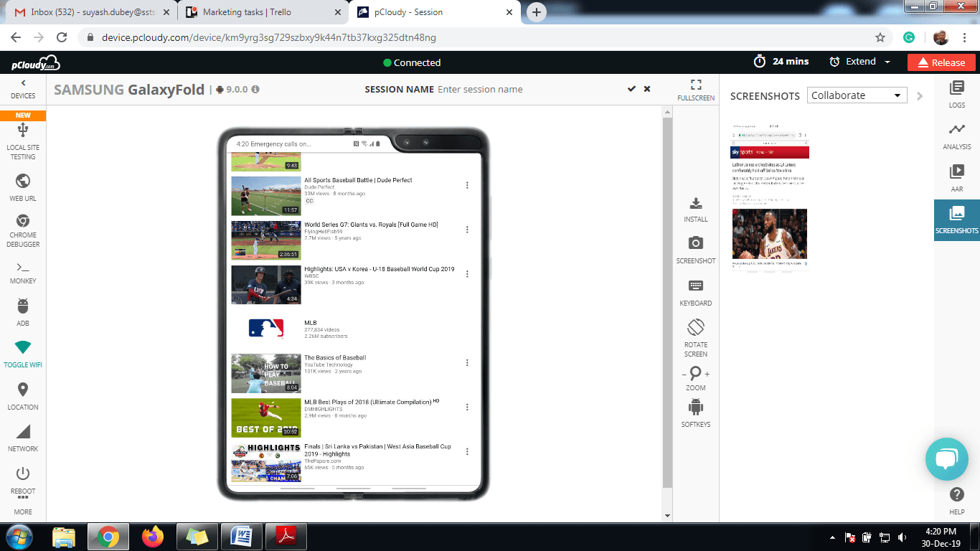Toggle device WiFi
This screenshot has height=551, width=980.
click(x=23, y=354)
